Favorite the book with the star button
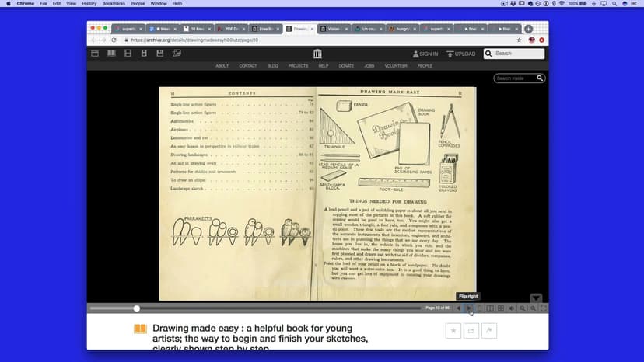Image resolution: width=644 pixels, height=362 pixels. pos(453,332)
